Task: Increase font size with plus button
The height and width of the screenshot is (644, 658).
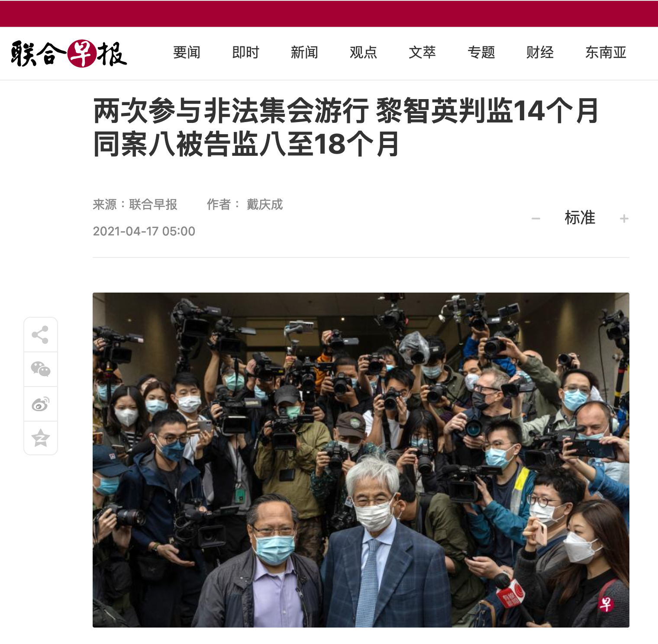Action: [624, 219]
